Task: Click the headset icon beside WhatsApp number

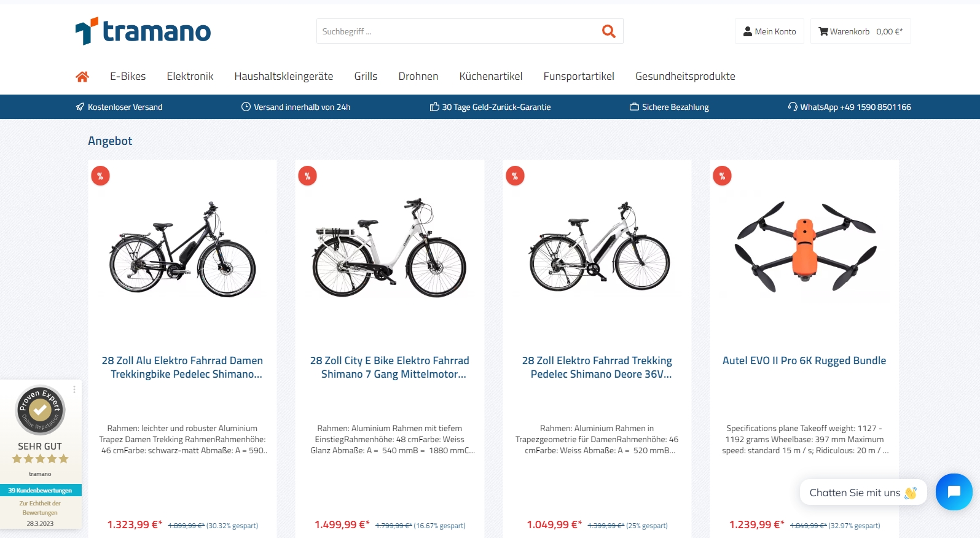Action: pos(793,107)
